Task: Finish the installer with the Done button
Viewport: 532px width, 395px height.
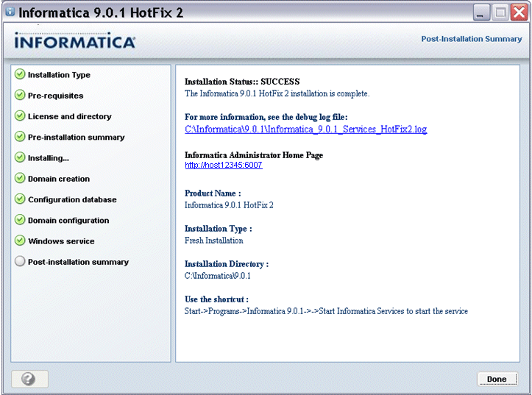Action: [x=497, y=379]
